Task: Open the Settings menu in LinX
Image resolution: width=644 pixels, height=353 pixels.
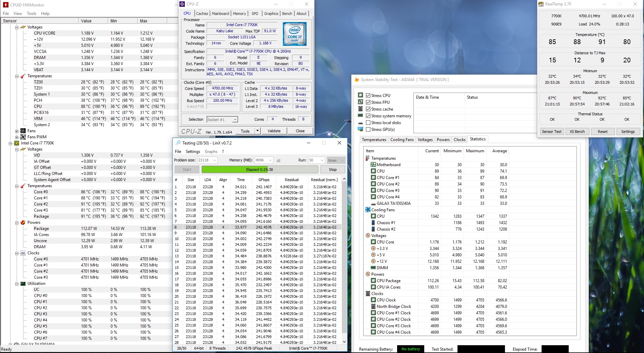Action: [193, 152]
